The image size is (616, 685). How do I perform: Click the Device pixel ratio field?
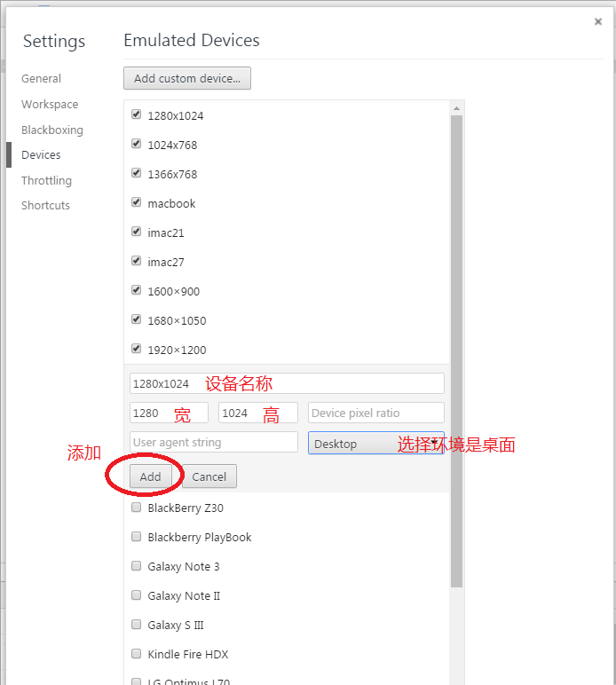coord(375,413)
